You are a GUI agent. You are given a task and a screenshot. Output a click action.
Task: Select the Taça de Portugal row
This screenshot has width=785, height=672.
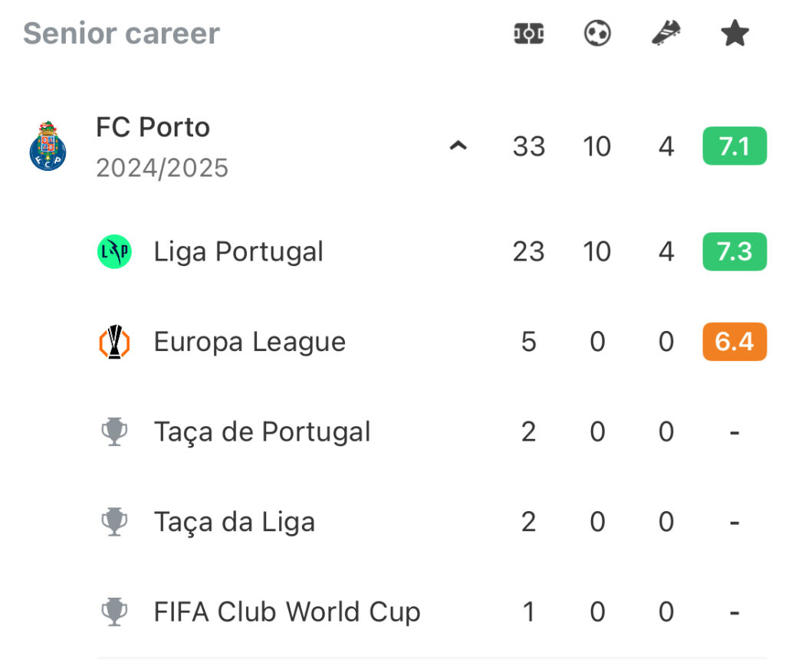pyautogui.click(x=432, y=432)
